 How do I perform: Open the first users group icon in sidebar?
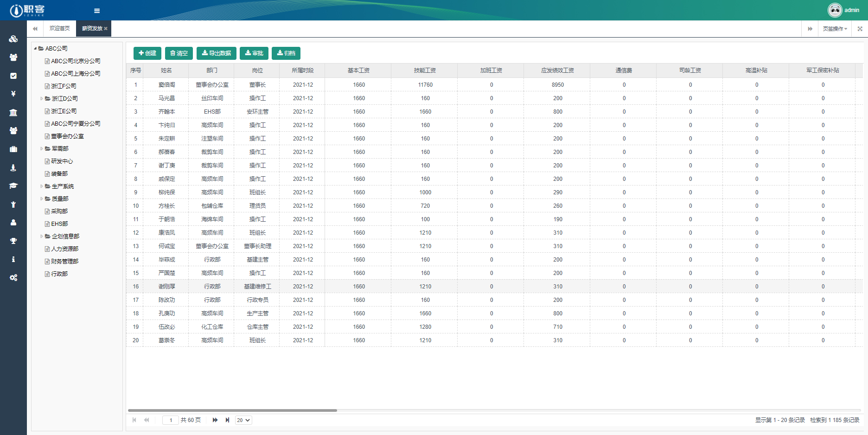point(13,57)
